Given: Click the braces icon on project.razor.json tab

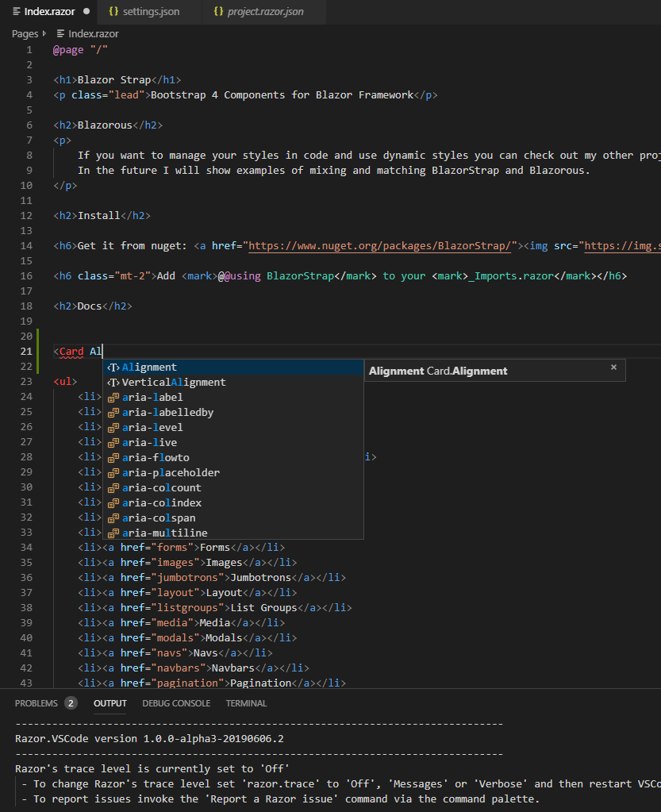Looking at the screenshot, I should coord(218,11).
